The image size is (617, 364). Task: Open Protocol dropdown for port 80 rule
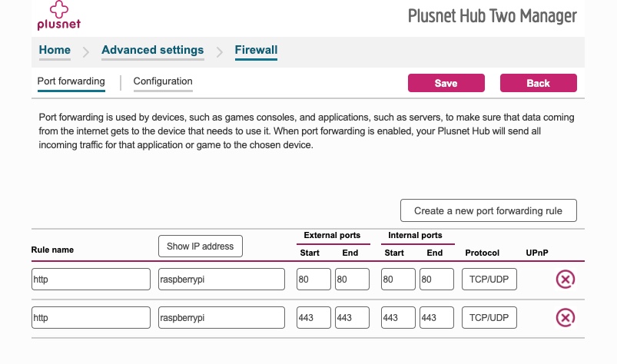coord(489,280)
